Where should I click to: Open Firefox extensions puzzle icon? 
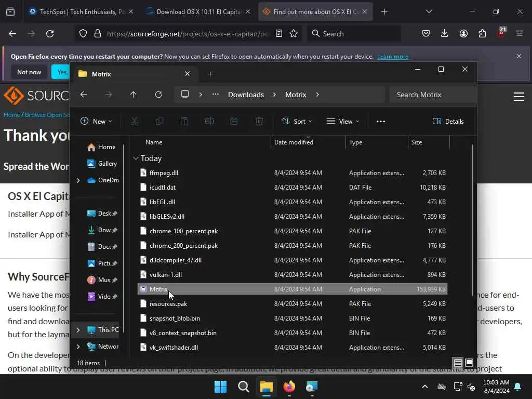coord(482,33)
